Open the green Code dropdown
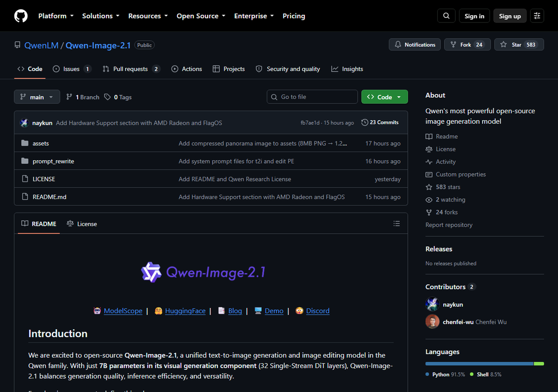The width and height of the screenshot is (558, 392). (x=385, y=97)
